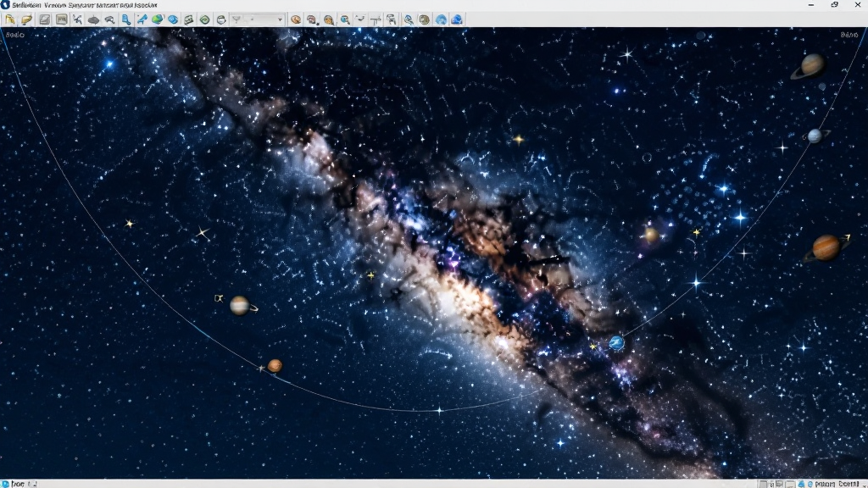Select the pale ringed planet at lower left

242,305
